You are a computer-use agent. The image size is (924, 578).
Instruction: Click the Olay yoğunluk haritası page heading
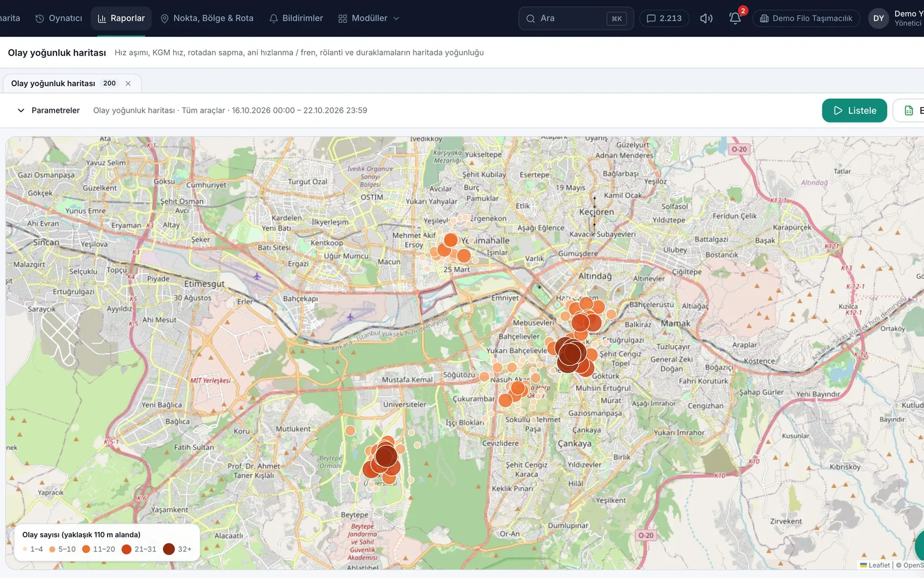[57, 53]
